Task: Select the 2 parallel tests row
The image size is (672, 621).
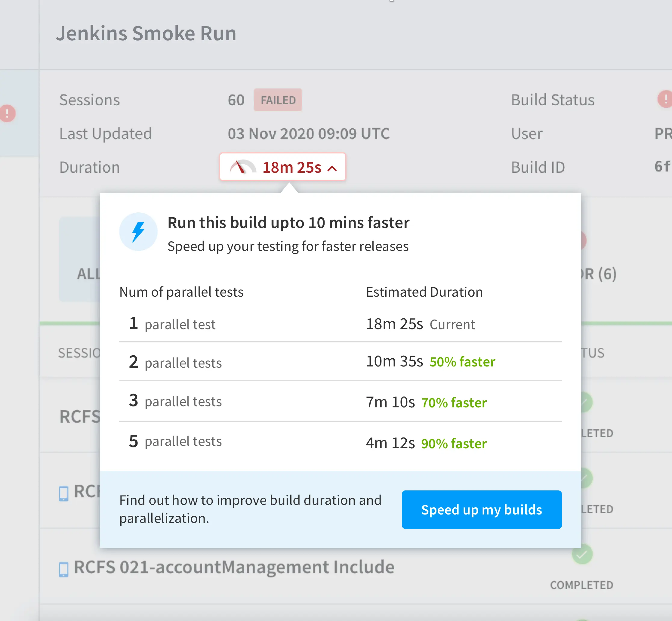Action: pyautogui.click(x=340, y=362)
